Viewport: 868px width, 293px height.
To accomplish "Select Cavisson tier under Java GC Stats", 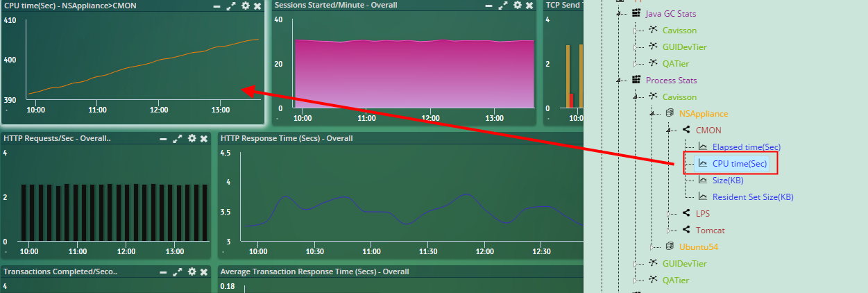I will click(679, 31).
